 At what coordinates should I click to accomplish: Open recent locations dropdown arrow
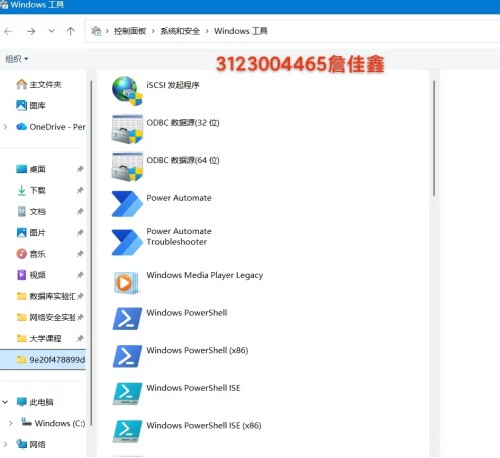click(x=51, y=31)
